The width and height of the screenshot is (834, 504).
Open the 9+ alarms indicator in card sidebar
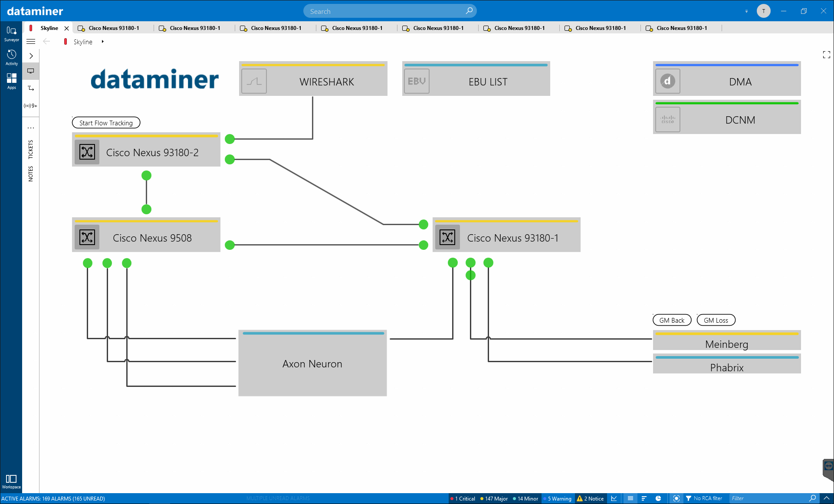point(31,106)
